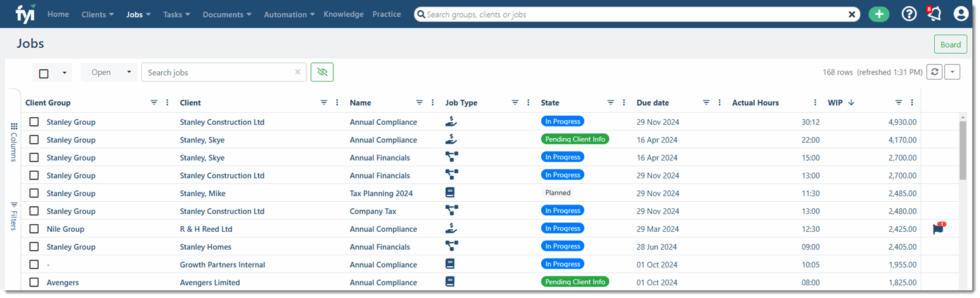The width and height of the screenshot is (980, 298).
Task: Click the Due date column filter icon
Action: tap(707, 103)
